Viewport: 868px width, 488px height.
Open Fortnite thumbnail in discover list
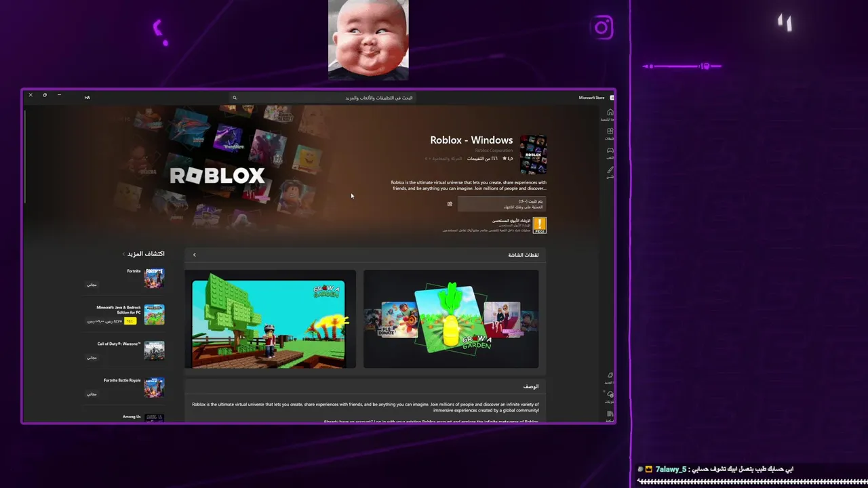(154, 278)
